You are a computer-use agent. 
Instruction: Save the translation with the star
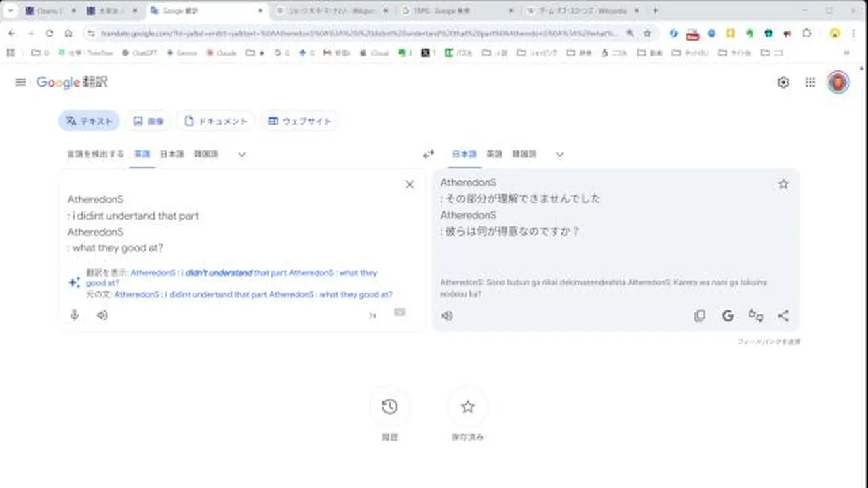pos(783,184)
